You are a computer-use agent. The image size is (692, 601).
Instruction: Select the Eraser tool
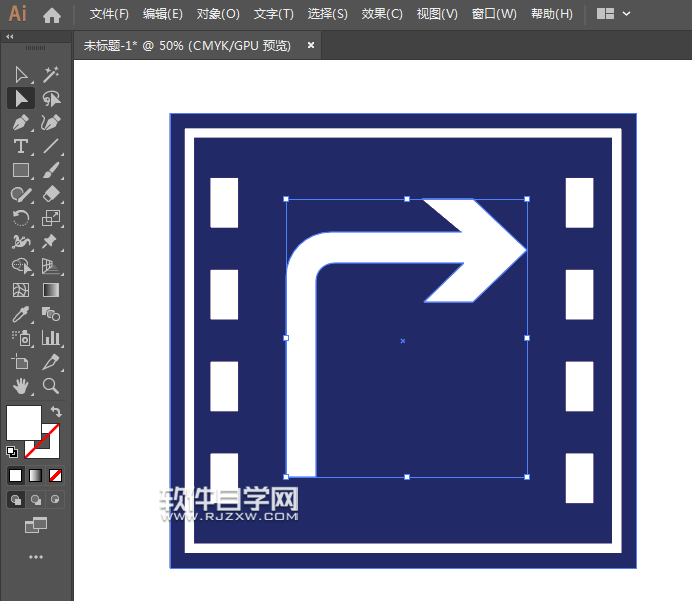pyautogui.click(x=51, y=194)
